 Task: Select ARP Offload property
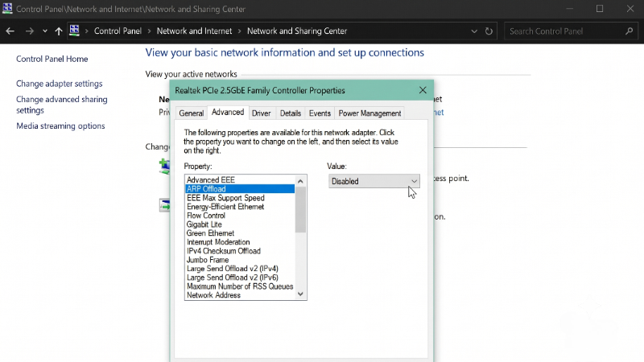pos(240,189)
